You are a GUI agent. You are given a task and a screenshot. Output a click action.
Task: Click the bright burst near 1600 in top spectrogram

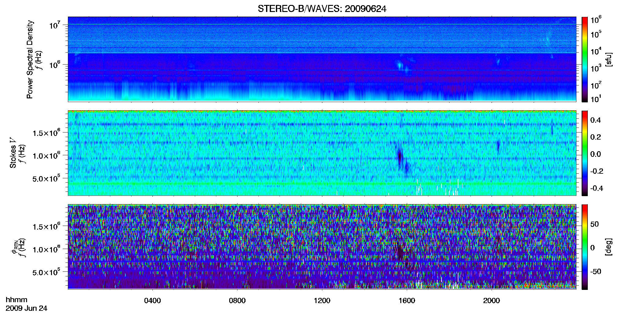tap(400, 65)
